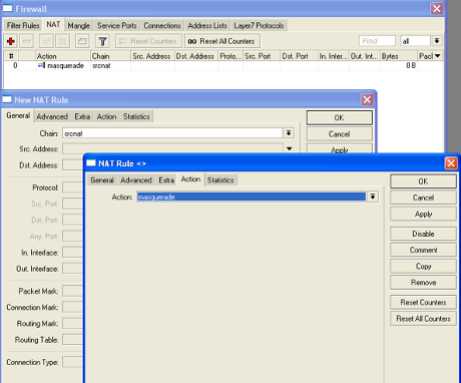Select General tab in New NAT Rule
Viewport: 461px width, 383px height.
(18, 116)
